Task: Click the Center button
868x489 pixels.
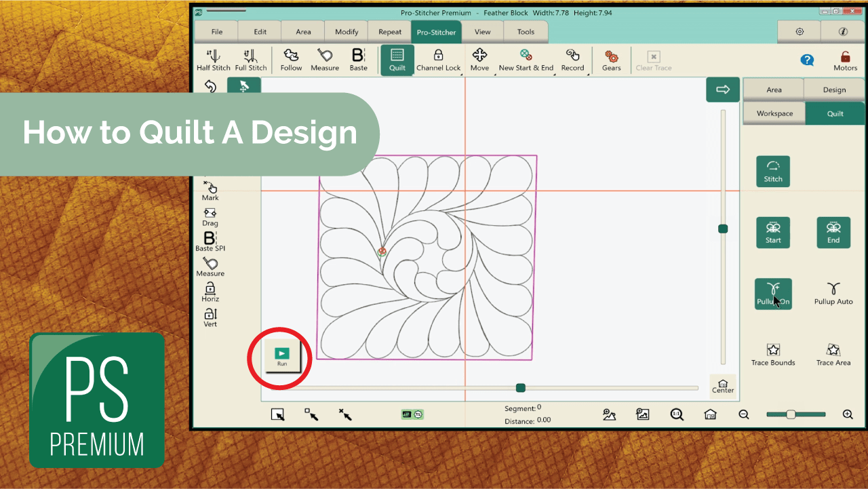Action: [723, 386]
